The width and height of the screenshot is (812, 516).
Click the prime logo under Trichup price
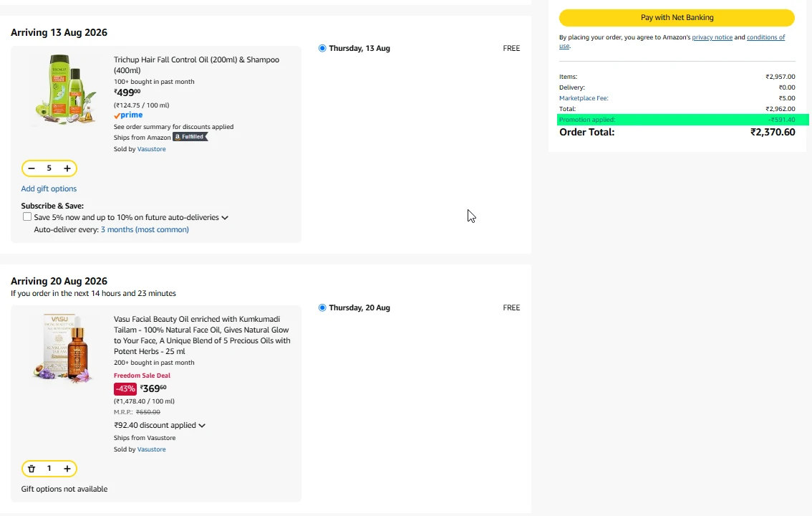pos(128,115)
